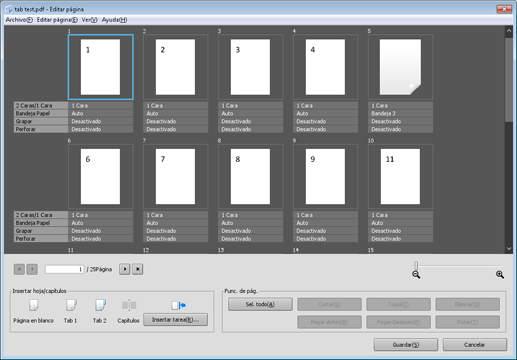Viewport: 517px width, 360px height.
Task: Click the Insertar tarea button
Action: [x=176, y=320]
